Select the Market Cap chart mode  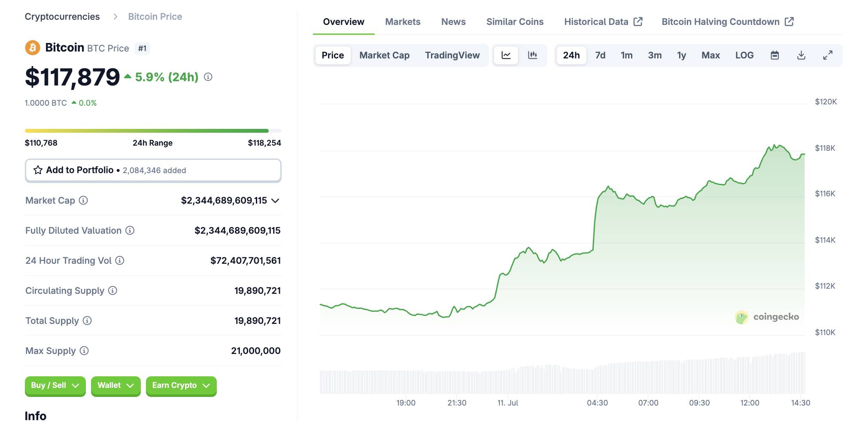pos(384,55)
